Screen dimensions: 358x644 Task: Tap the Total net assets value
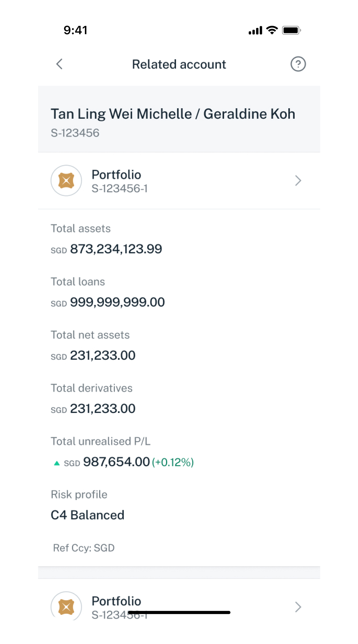pos(103,355)
